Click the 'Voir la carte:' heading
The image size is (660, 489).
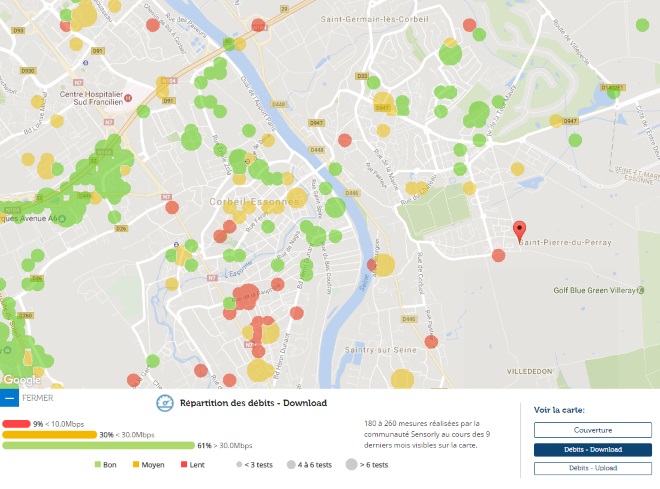coord(559,410)
